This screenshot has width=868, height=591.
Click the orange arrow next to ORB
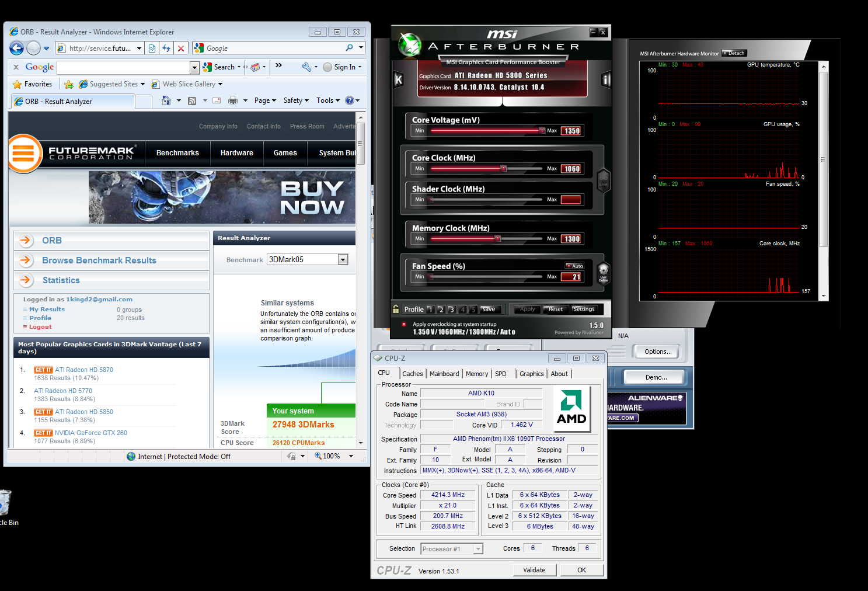pos(26,240)
